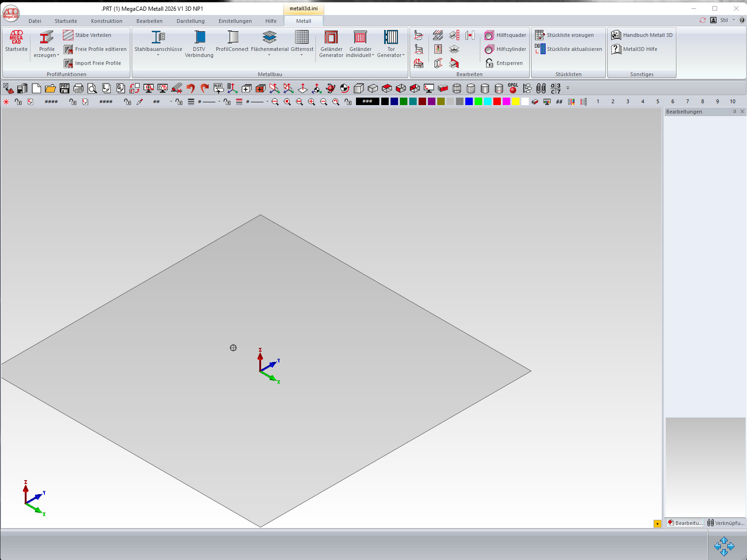
Task: Select the red color swatch
Action: 497,101
